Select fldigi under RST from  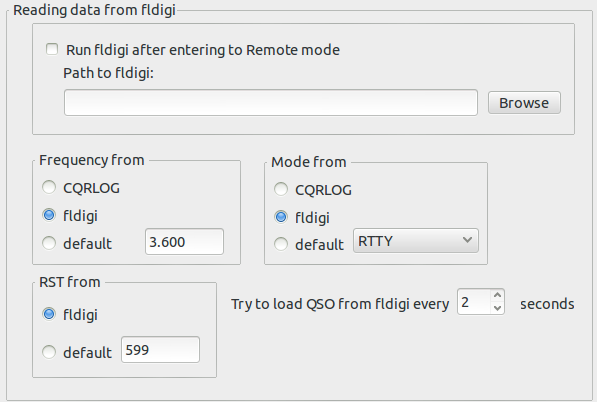[49, 314]
